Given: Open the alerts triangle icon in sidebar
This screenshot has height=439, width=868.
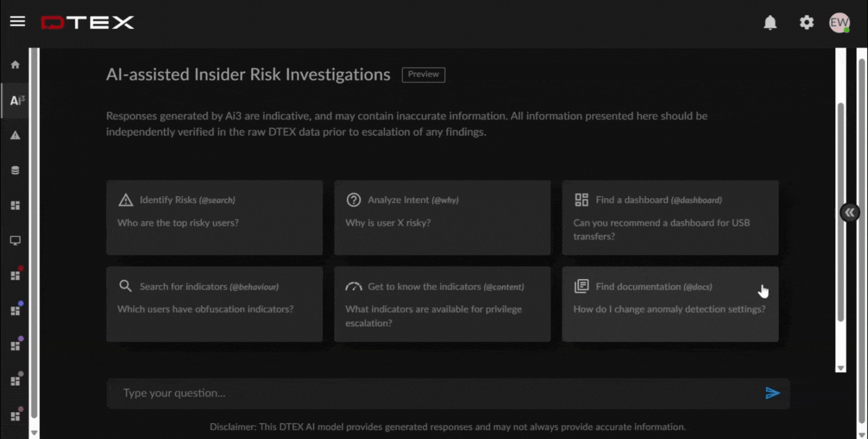Looking at the screenshot, I should click(x=14, y=135).
